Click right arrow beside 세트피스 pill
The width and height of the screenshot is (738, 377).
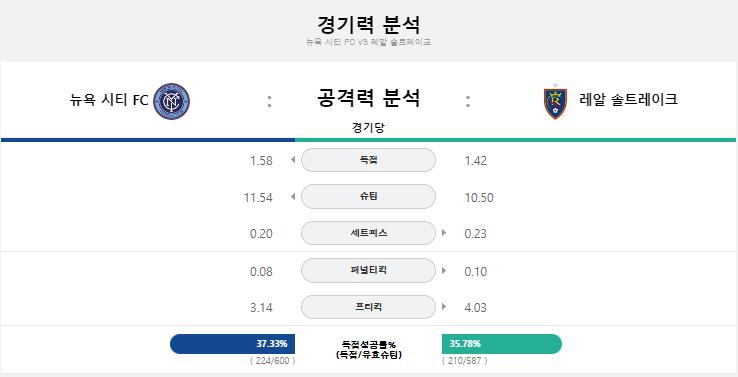444,233
